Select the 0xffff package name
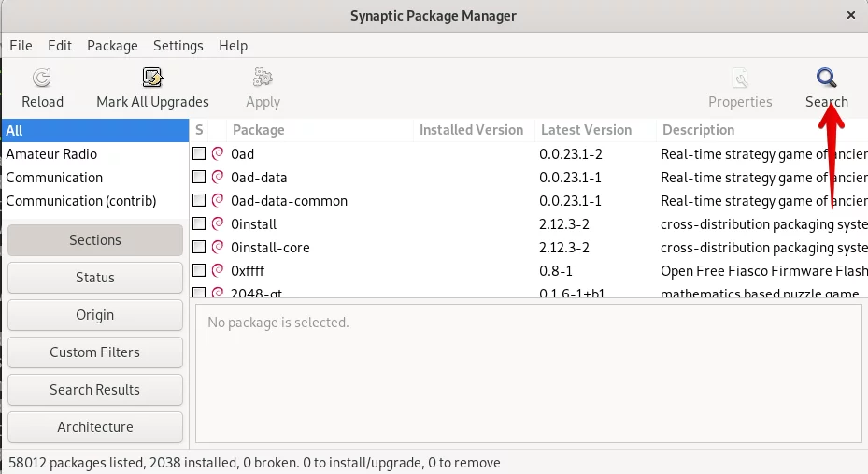Screen dimensions: 868x474 click(248, 271)
